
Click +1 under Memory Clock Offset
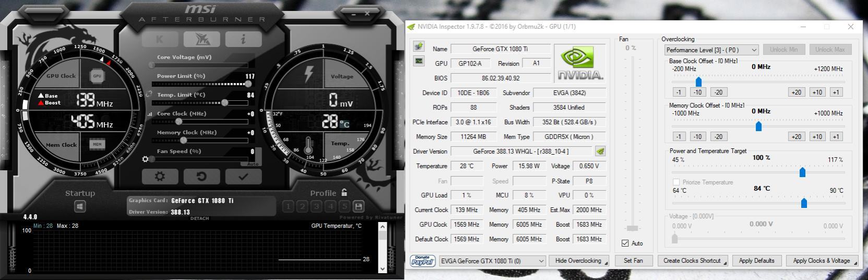coord(836,136)
